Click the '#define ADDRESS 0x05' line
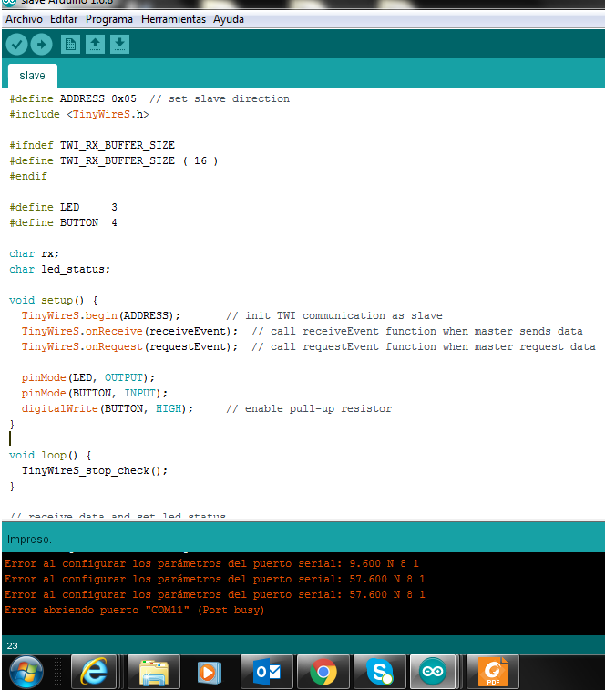The width and height of the screenshot is (605, 700). 73,98
